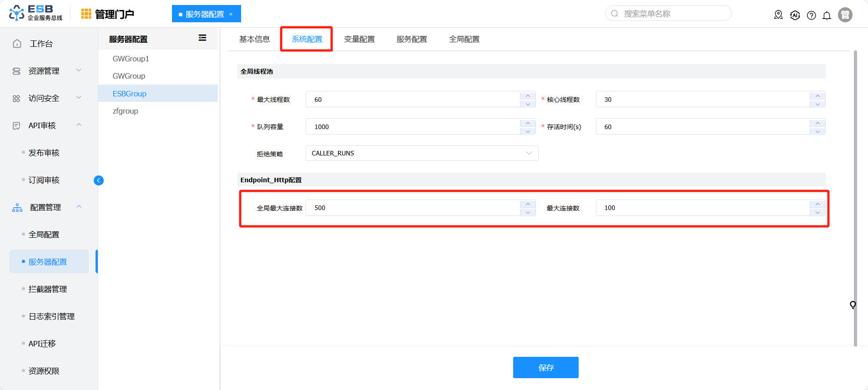Click the 管理门户 grid icon
The height and width of the screenshot is (390, 868).
click(86, 14)
